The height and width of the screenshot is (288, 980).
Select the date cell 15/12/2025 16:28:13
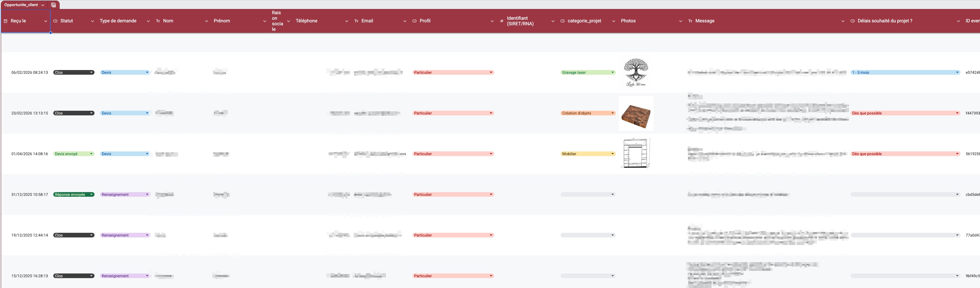30,276
